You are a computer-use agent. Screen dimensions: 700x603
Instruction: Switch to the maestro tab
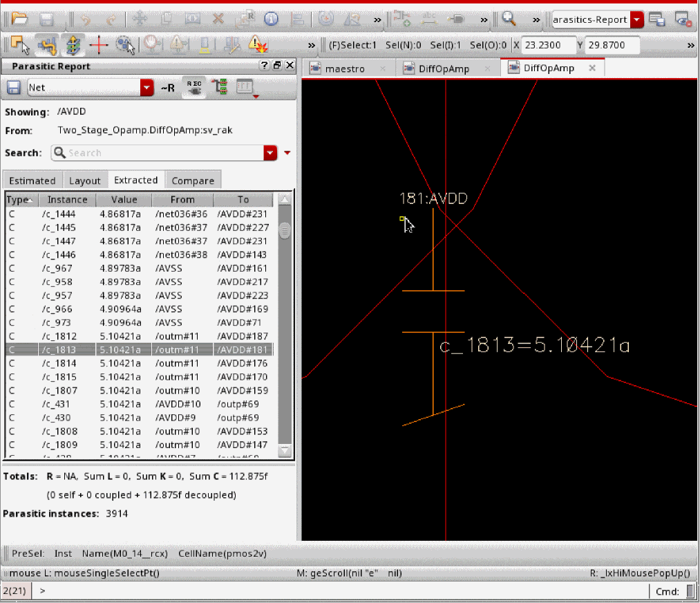point(345,68)
